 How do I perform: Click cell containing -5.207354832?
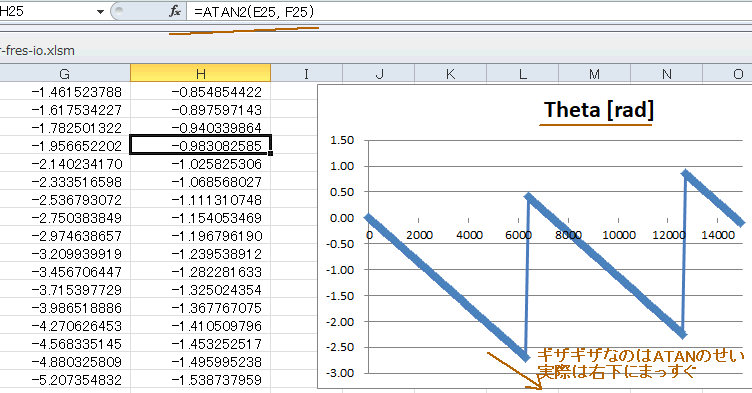(65, 380)
